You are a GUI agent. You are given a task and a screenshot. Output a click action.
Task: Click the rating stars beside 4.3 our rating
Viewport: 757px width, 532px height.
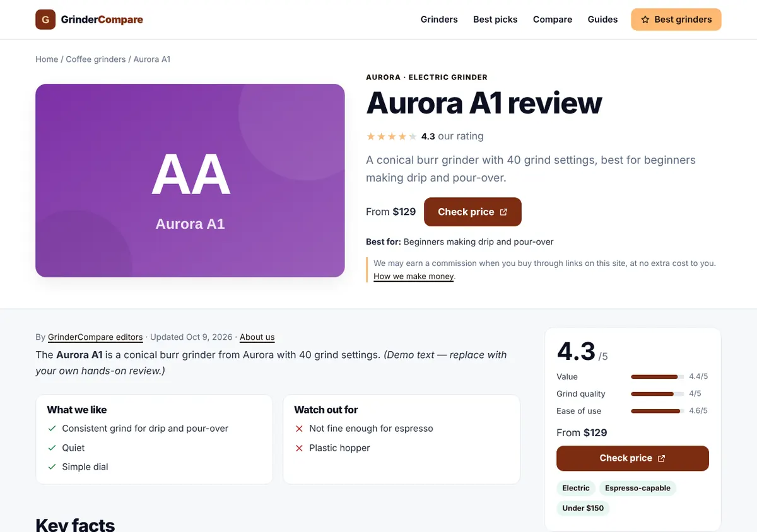392,136
